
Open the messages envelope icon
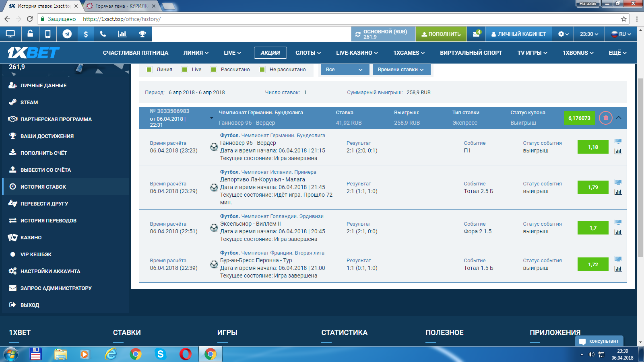tap(476, 34)
